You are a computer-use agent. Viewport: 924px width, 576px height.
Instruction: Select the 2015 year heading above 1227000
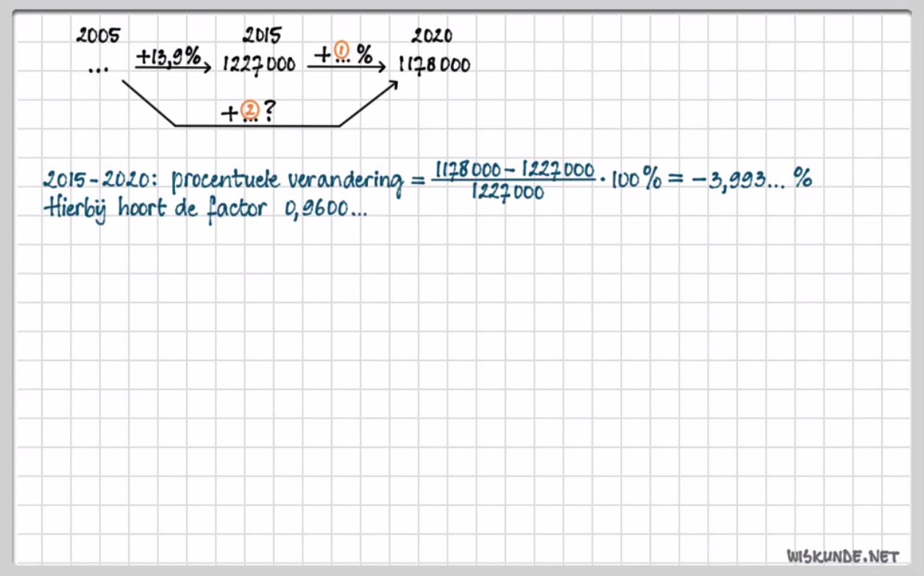(262, 35)
